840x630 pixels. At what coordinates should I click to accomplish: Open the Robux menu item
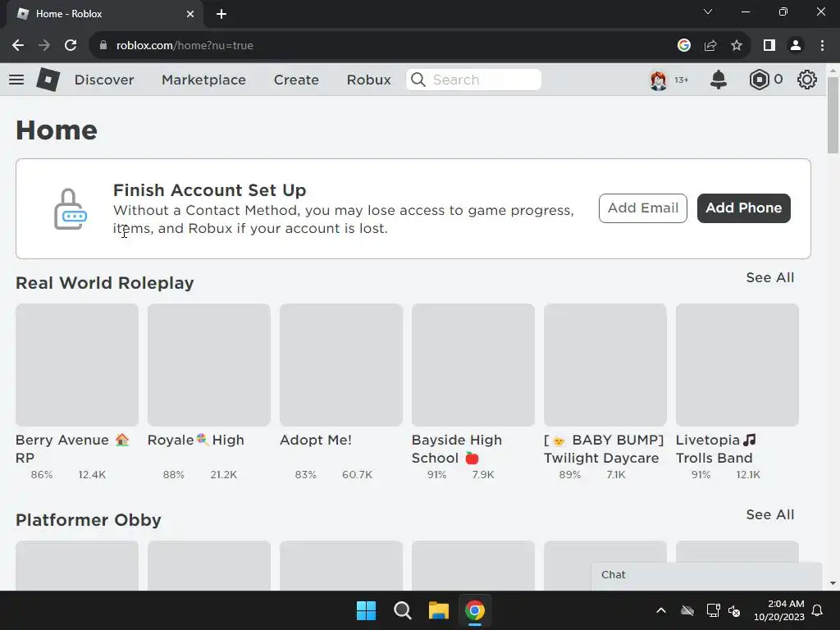(368, 80)
